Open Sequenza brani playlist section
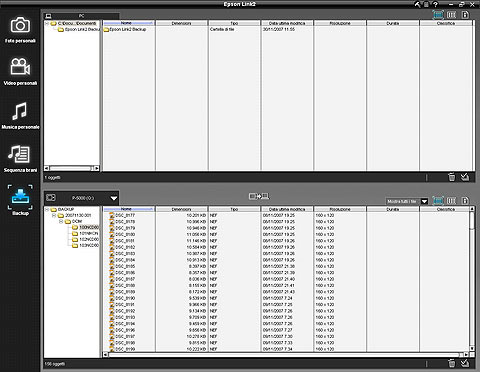The height and width of the screenshot is (372, 480). tap(20, 158)
